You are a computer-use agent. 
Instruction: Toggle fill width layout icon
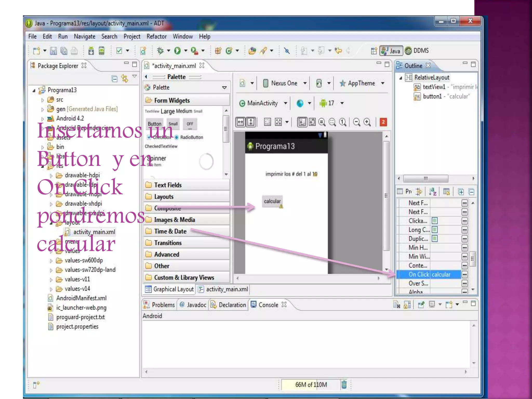click(x=241, y=122)
